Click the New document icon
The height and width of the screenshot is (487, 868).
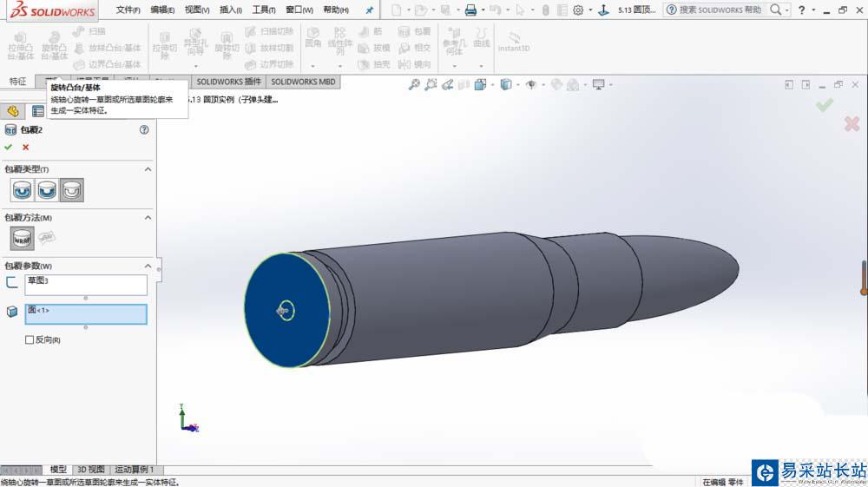click(397, 10)
